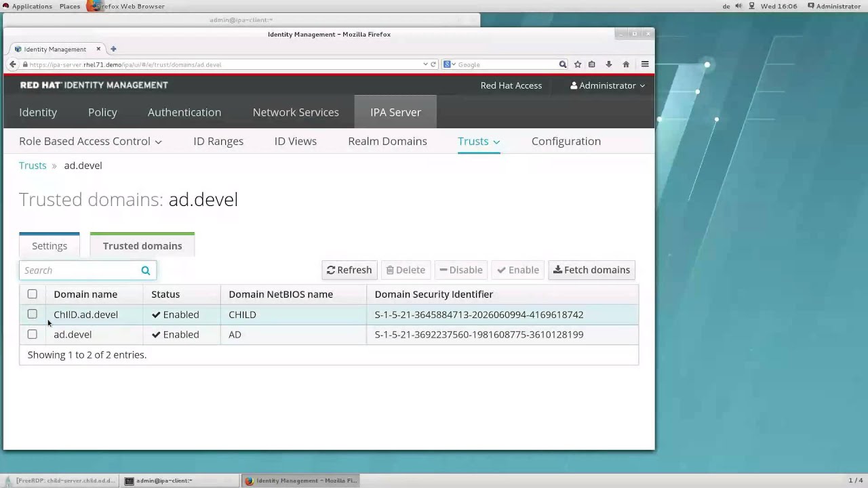
Task: Toggle the select-all checkbox in table header
Action: point(32,294)
